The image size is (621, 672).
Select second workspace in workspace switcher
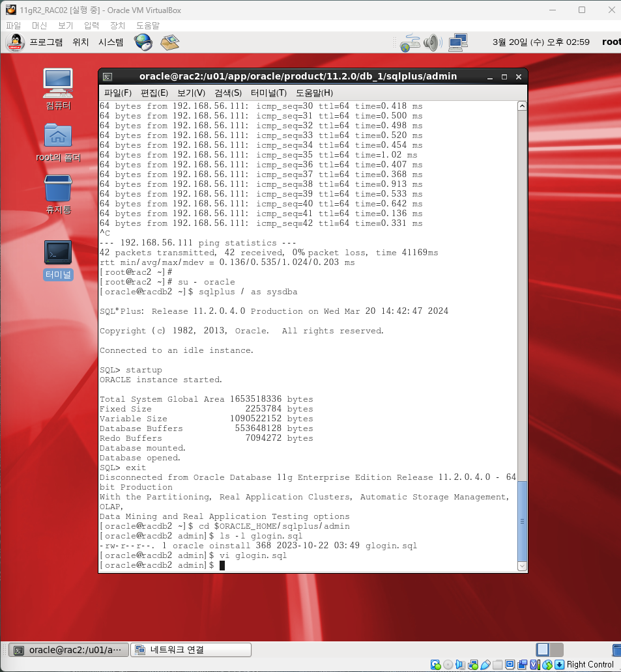point(556,650)
